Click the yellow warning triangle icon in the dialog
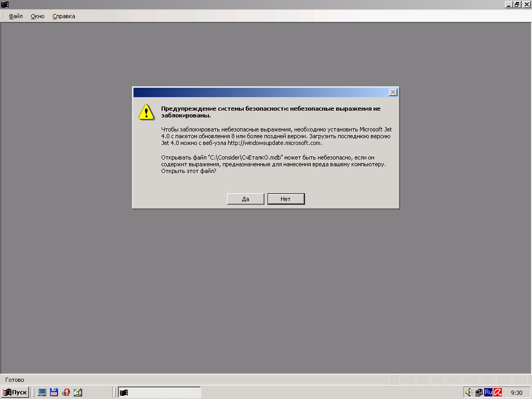 (147, 112)
